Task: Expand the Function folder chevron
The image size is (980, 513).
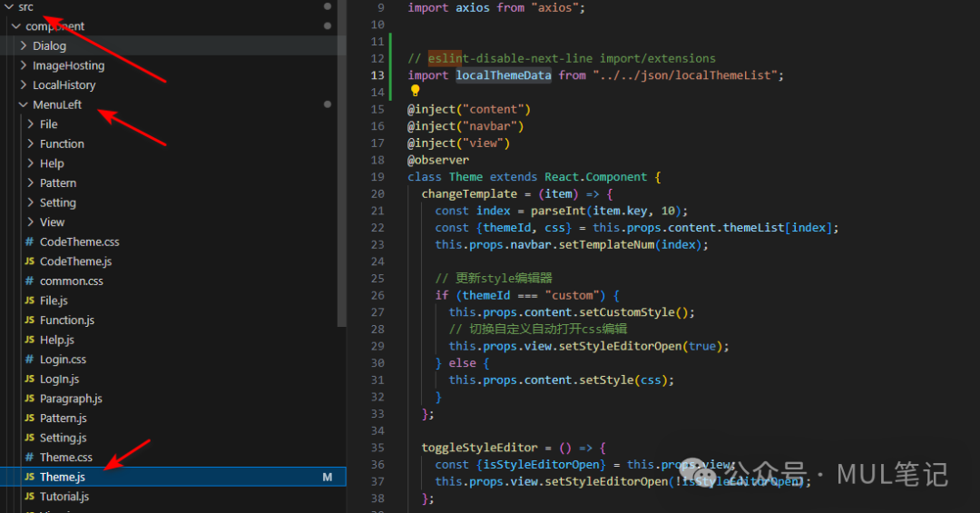Action: click(x=31, y=143)
